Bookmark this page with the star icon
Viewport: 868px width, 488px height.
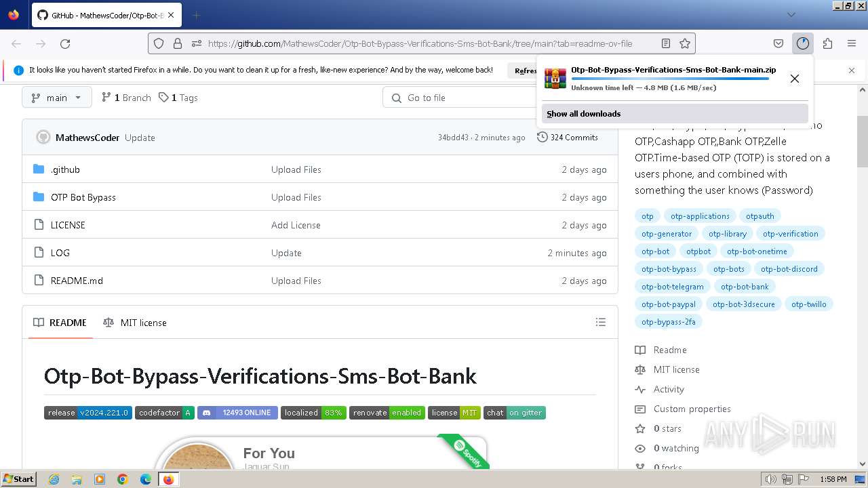685,43
